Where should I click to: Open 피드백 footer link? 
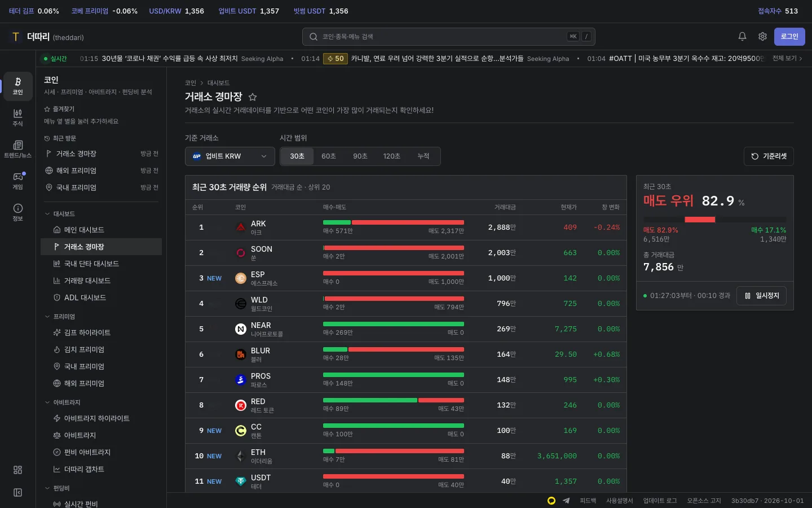tap(588, 501)
